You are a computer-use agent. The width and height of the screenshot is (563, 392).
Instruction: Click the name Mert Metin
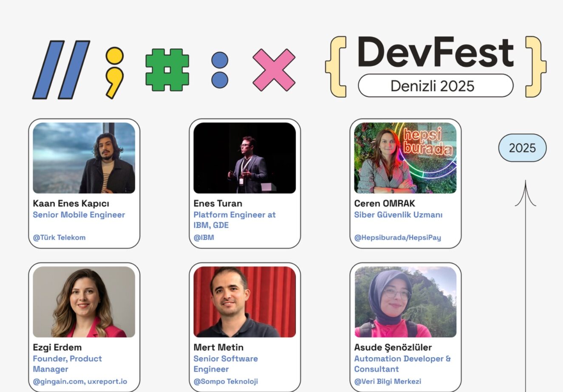[x=218, y=347]
